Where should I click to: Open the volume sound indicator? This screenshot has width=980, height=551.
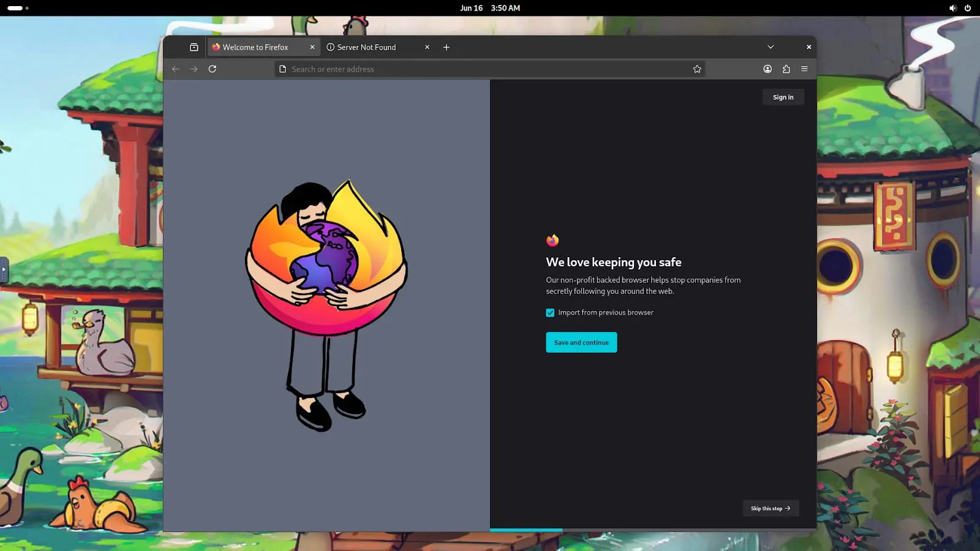[952, 8]
